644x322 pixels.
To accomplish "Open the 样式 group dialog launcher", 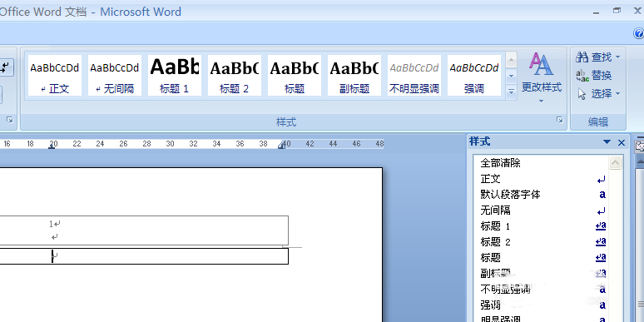I will tap(559, 120).
